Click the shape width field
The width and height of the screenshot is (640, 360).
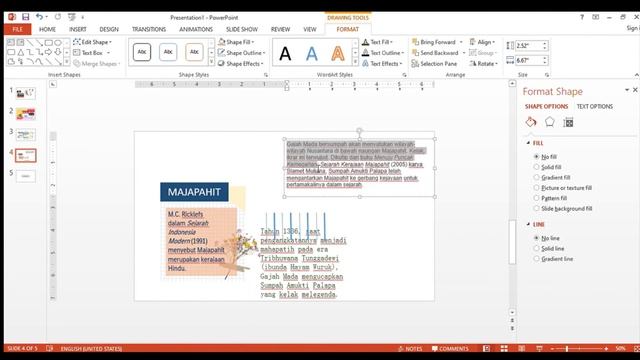click(529, 60)
